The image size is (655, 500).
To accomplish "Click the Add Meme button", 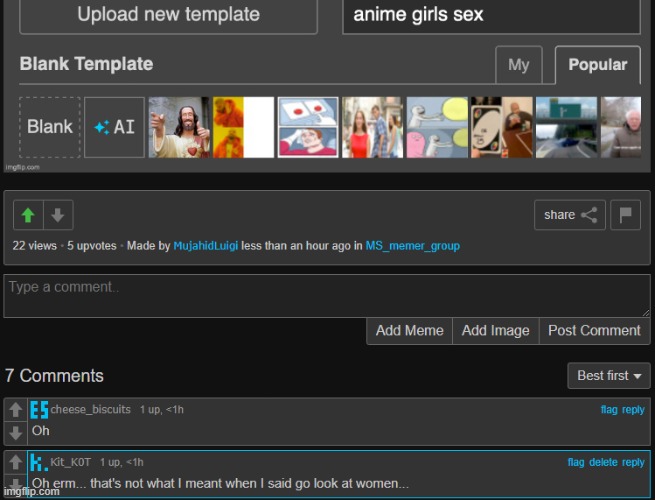I will pos(409,331).
